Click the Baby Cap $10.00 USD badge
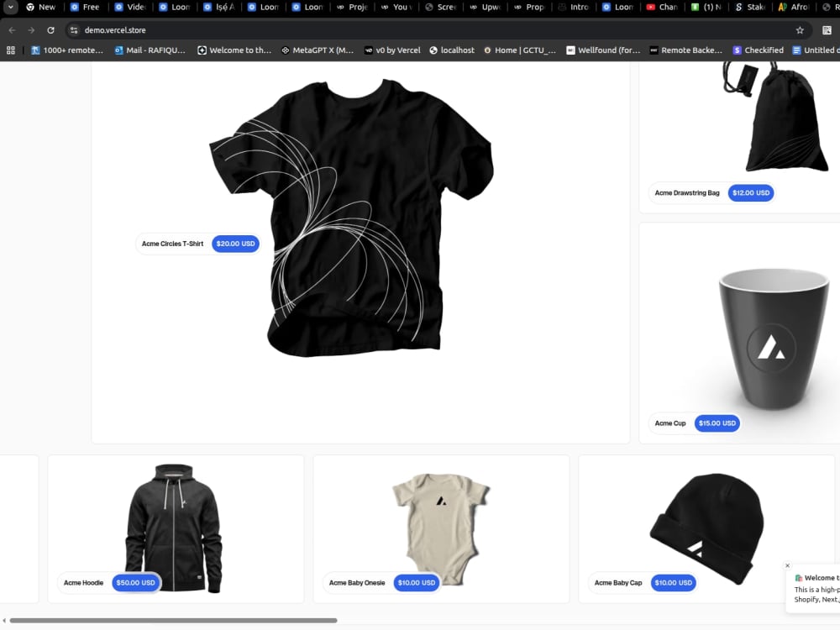Image resolution: width=840 pixels, height=630 pixels. click(x=674, y=583)
